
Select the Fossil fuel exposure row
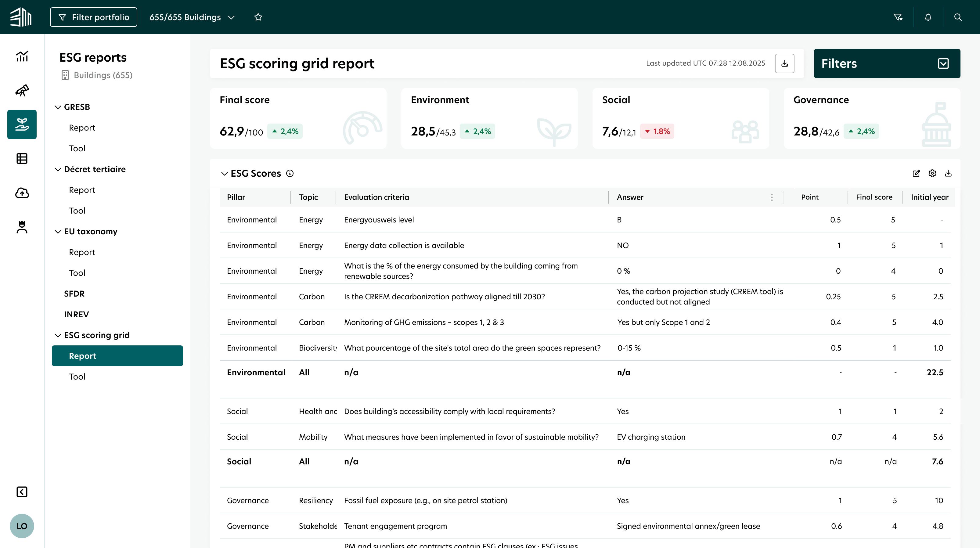(x=585, y=500)
